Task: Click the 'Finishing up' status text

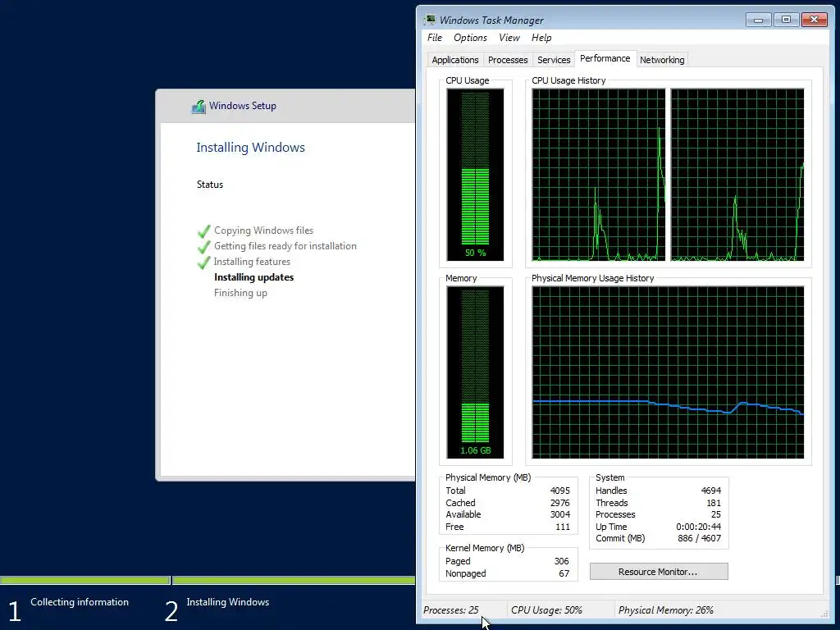Action: [240, 293]
